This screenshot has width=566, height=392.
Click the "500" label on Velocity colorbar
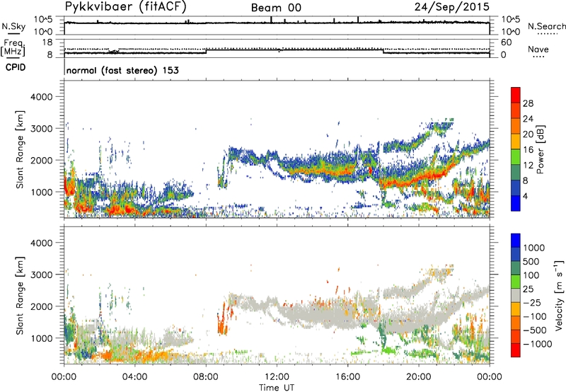pos(531,261)
